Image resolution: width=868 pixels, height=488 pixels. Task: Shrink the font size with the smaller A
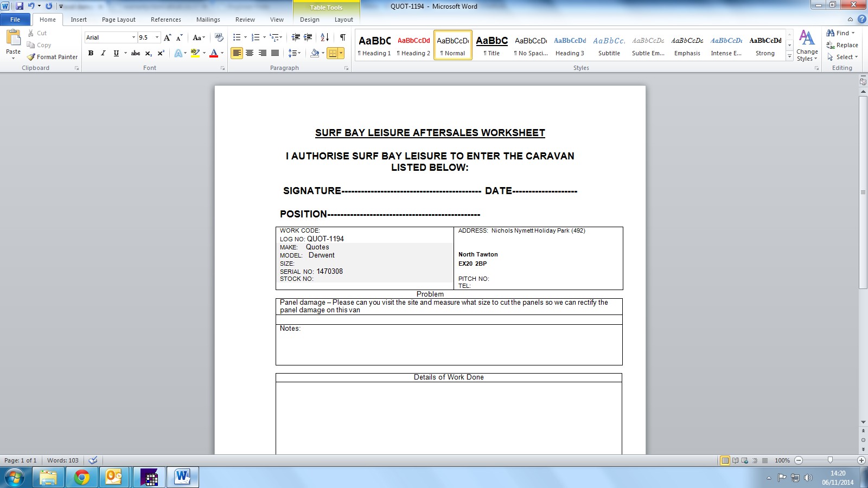point(179,37)
